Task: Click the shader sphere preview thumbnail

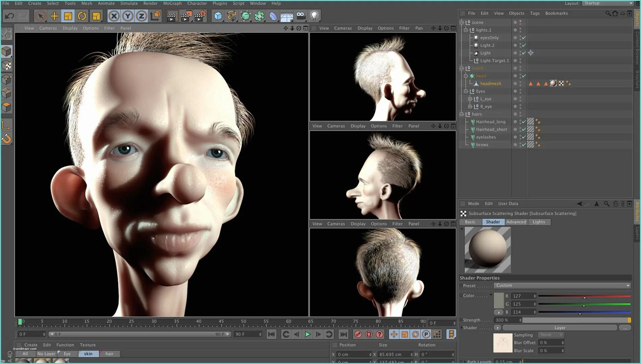Action: tap(487, 250)
